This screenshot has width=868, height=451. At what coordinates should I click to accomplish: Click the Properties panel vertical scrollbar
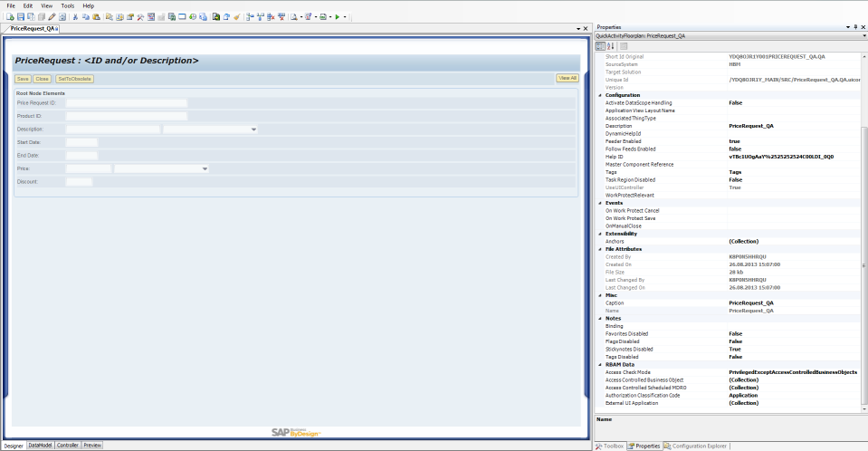point(864,266)
